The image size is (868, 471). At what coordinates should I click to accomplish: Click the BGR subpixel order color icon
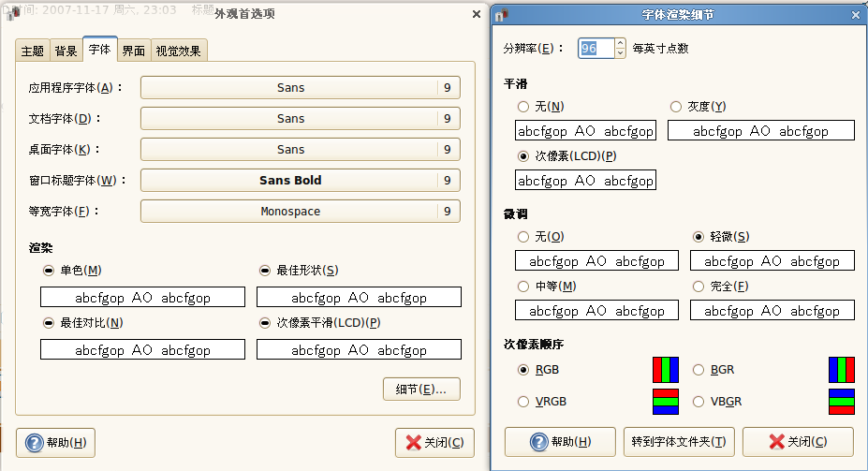pos(842,370)
